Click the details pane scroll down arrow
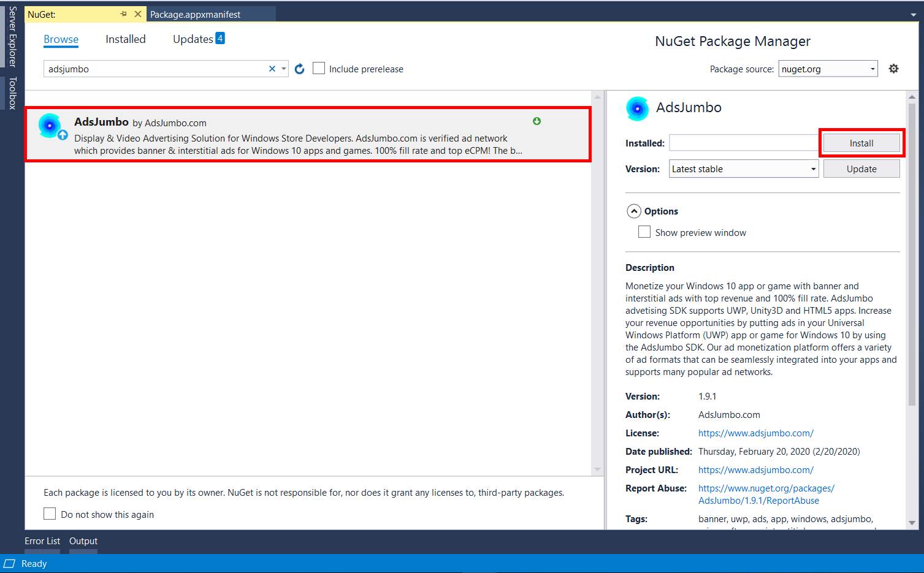The width and height of the screenshot is (924, 573). pyautogui.click(x=912, y=523)
